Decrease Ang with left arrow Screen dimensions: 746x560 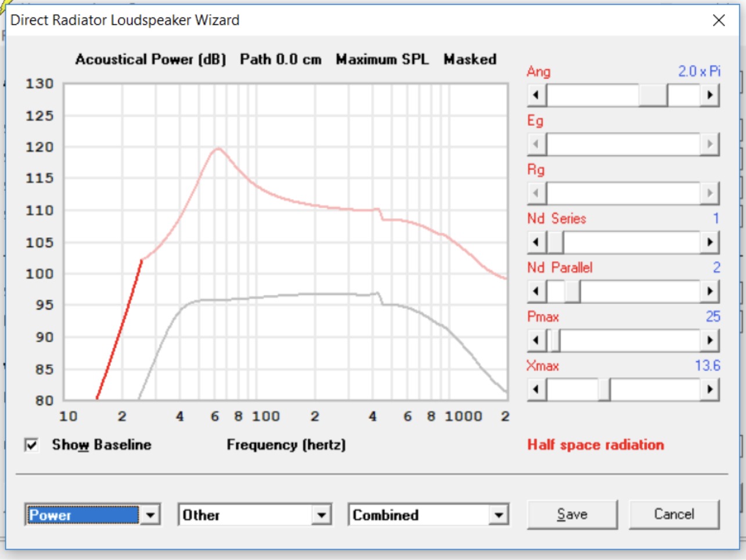click(x=536, y=95)
